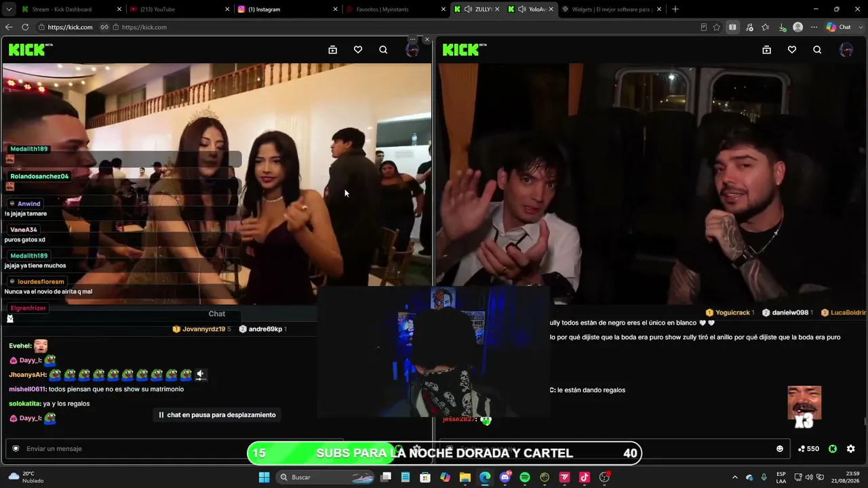Click the green Kick coin icon in right chat
Viewport: 868px width, 488px height.
click(833, 449)
